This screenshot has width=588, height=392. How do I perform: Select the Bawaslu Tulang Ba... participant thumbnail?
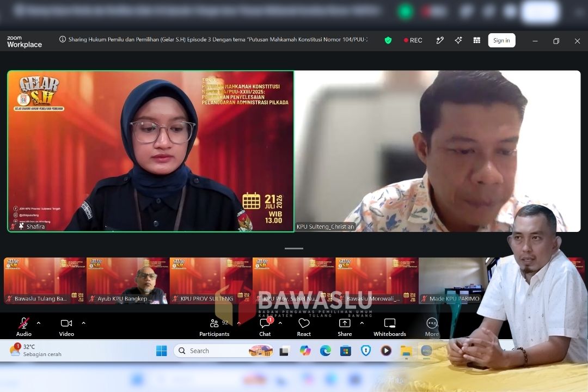tap(45, 280)
